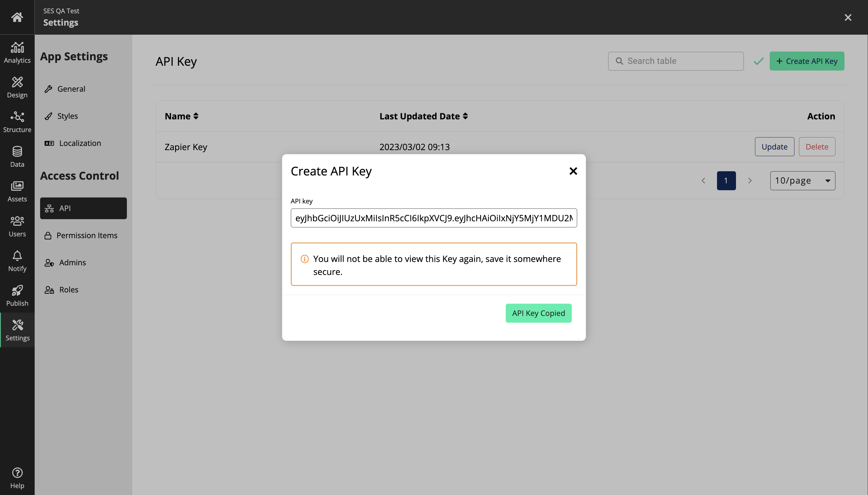Viewport: 868px width, 495px height.
Task: Click the SES QA Test app name
Action: coord(61,11)
